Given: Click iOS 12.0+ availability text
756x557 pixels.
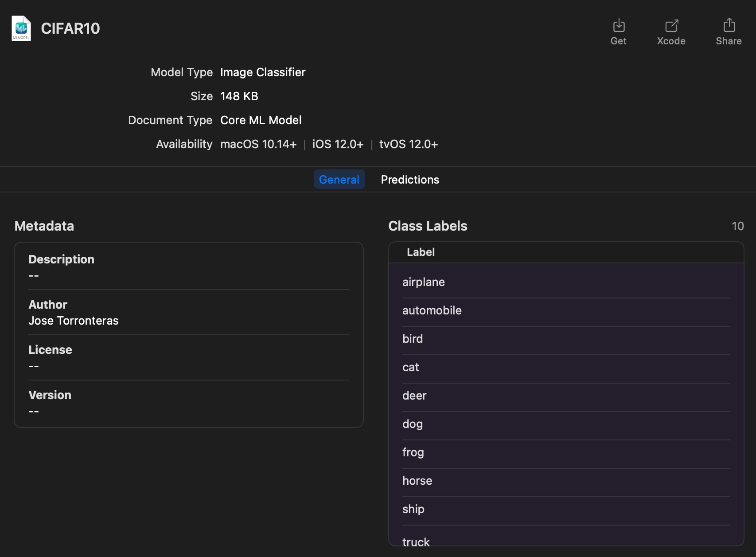Looking at the screenshot, I should click(338, 144).
